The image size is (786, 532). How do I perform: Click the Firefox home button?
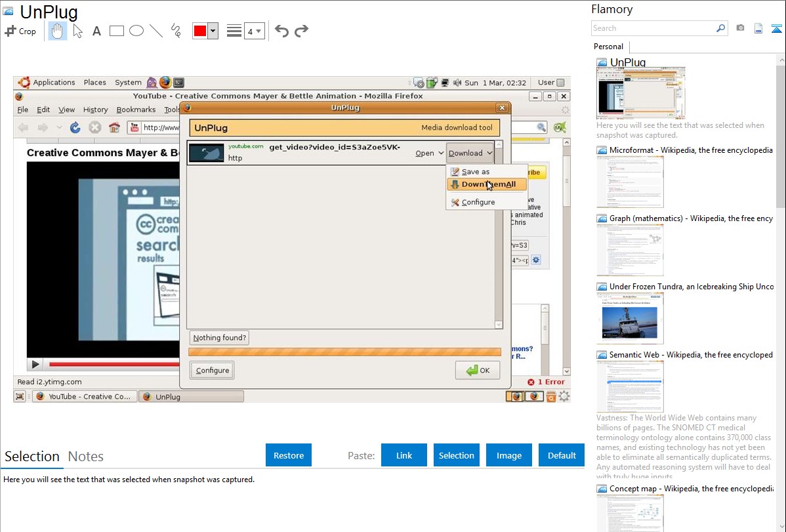tap(114, 127)
